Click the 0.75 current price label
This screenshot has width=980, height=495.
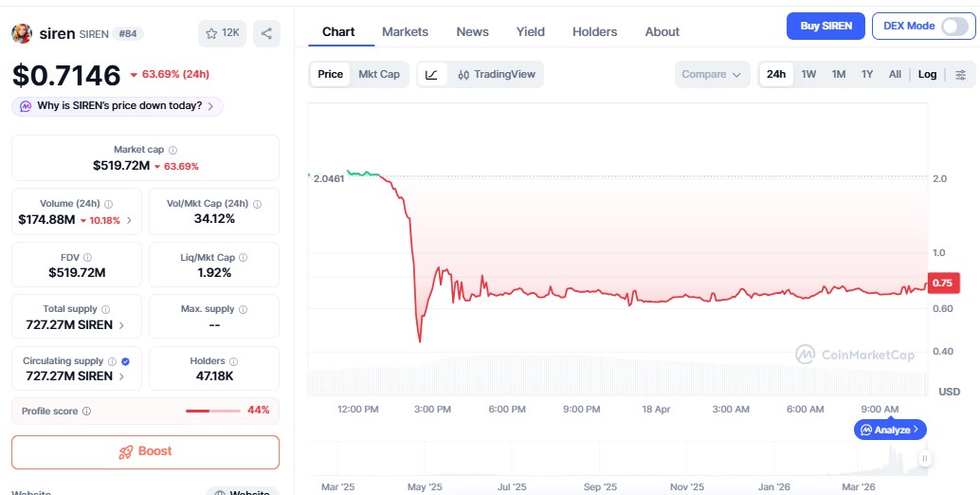pos(943,284)
